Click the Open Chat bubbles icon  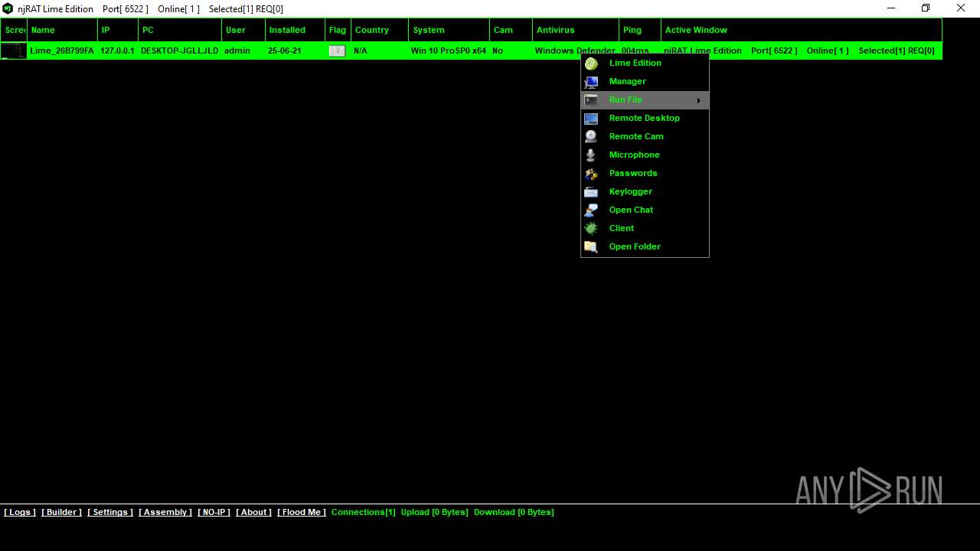coord(591,210)
